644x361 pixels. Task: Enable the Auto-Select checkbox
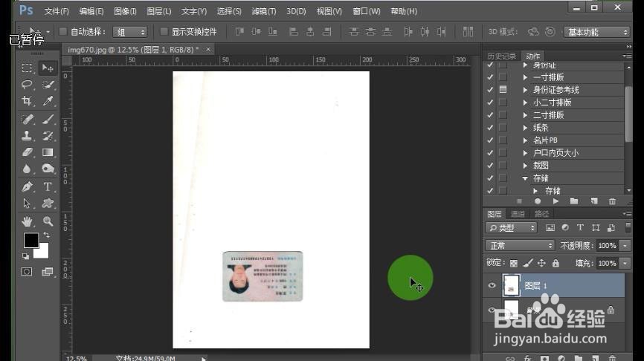pos(63,31)
